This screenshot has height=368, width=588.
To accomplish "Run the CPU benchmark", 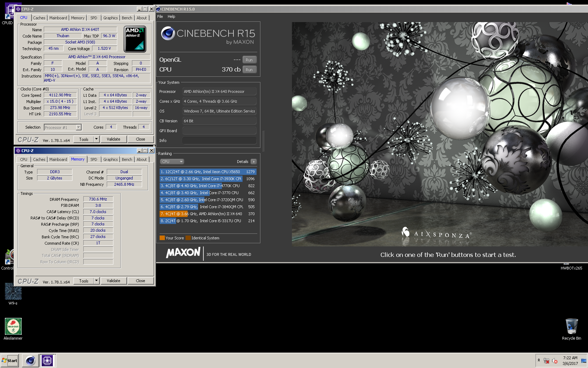I will click(249, 70).
